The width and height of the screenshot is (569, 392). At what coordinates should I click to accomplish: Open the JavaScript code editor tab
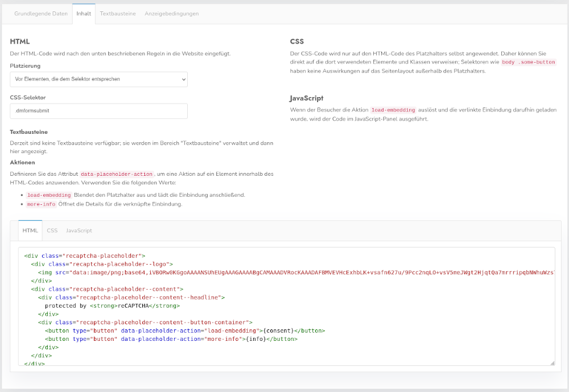[79, 230]
